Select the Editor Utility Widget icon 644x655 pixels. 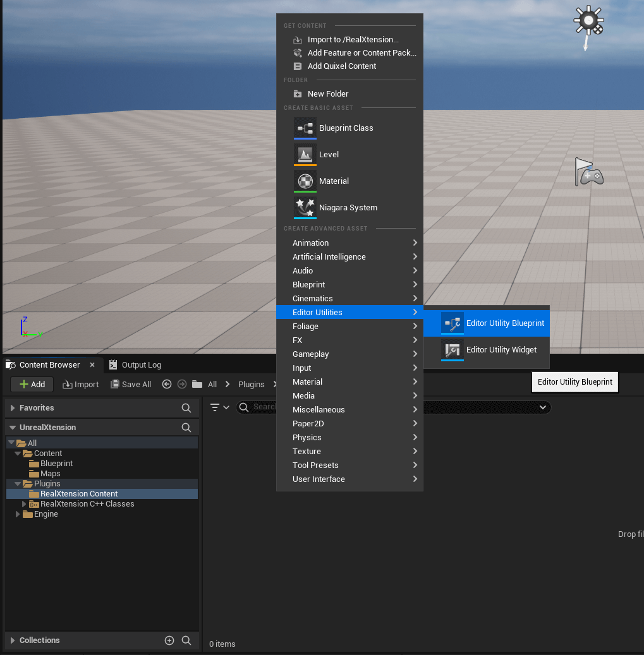click(x=453, y=350)
